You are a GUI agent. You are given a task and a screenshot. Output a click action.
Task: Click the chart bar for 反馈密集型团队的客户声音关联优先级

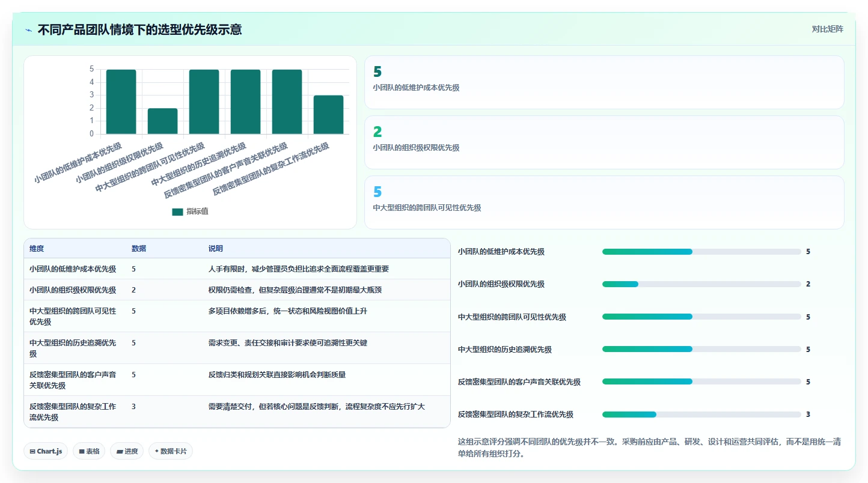point(287,102)
